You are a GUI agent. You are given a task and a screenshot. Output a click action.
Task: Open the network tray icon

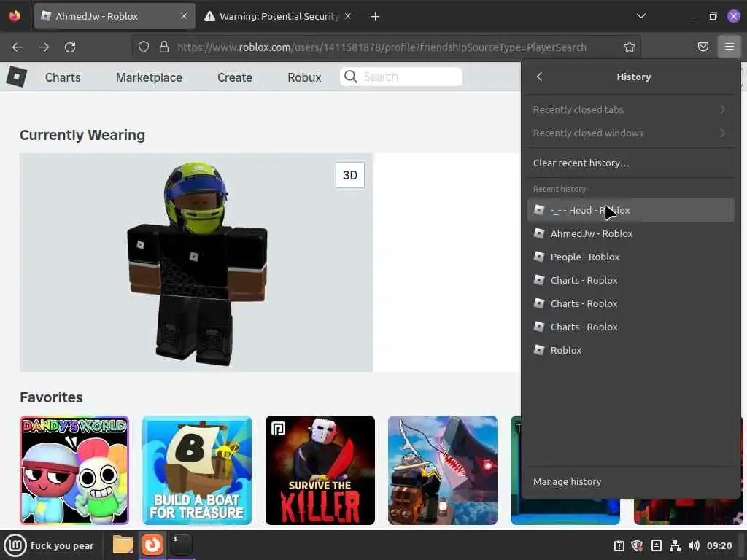coord(675,545)
